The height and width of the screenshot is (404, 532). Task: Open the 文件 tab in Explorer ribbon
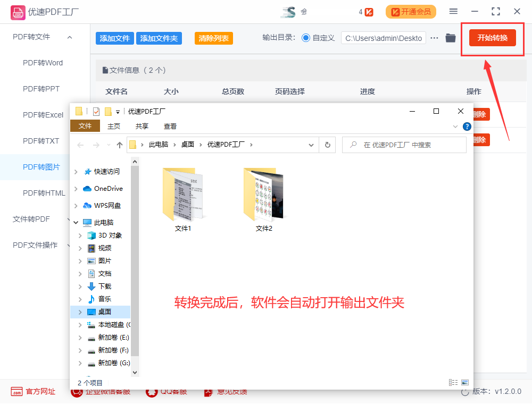[x=85, y=126]
